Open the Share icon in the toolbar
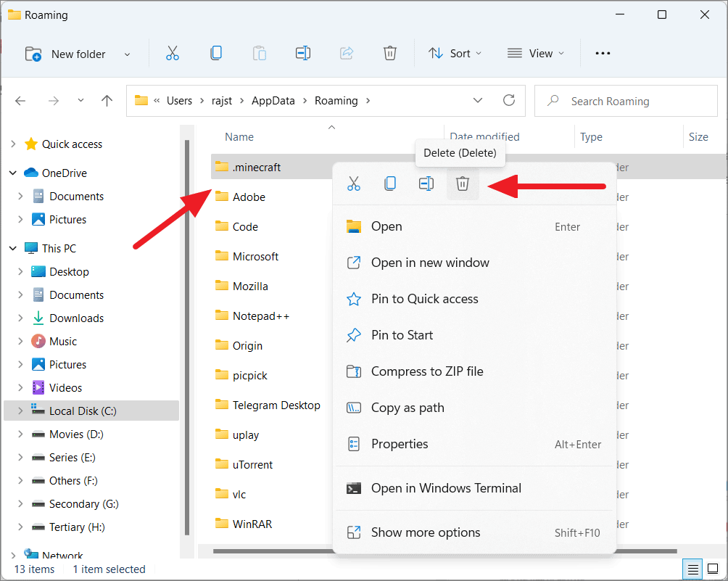 tap(347, 52)
